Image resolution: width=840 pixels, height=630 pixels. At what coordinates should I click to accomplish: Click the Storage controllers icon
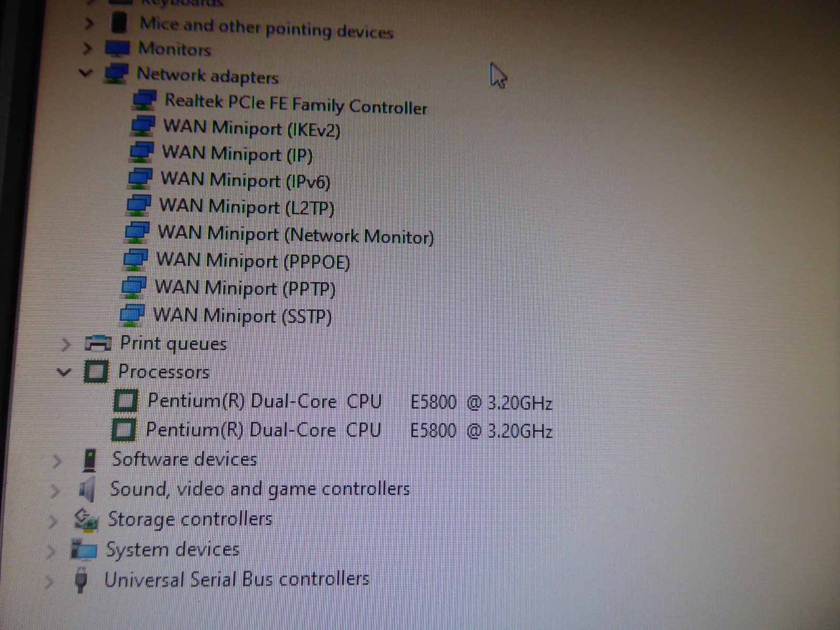(x=86, y=520)
